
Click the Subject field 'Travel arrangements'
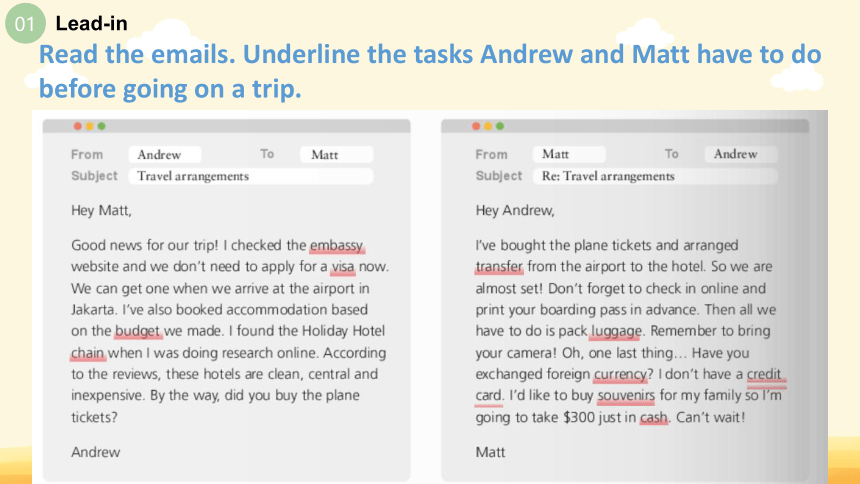251,176
